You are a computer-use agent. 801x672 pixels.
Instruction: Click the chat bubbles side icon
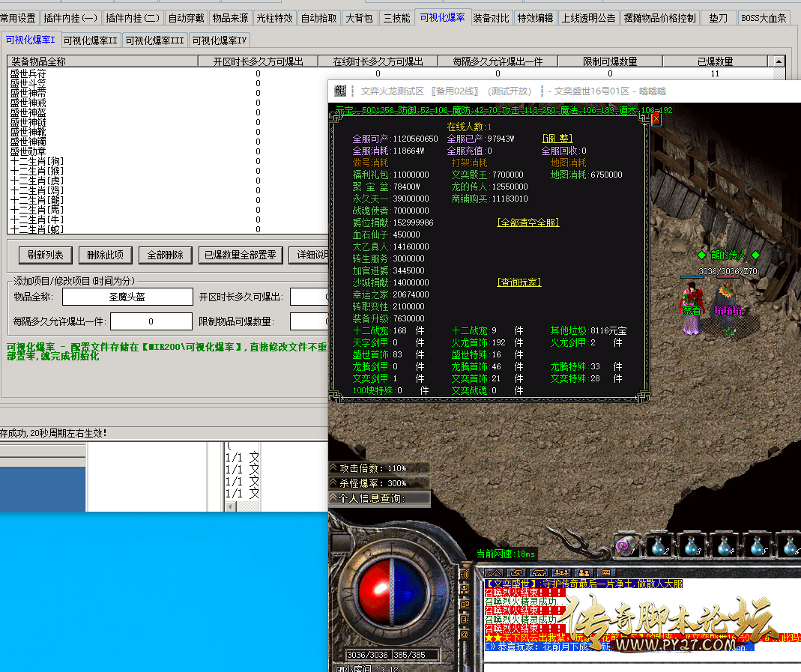coord(465,605)
